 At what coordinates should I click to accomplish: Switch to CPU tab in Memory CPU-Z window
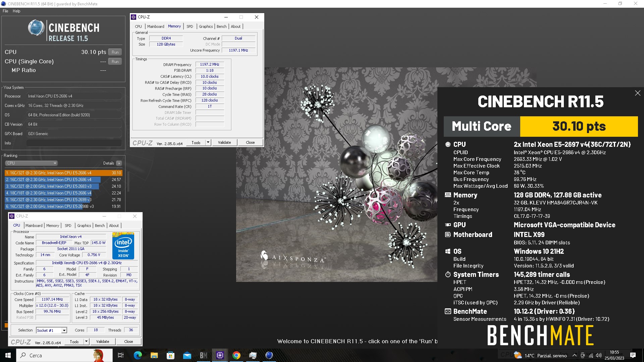(x=138, y=26)
